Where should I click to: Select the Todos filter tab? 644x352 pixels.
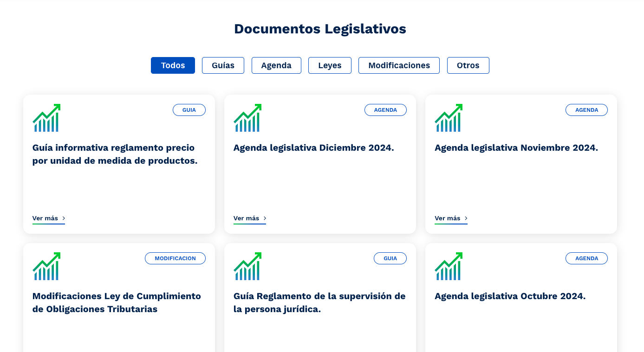tap(173, 65)
